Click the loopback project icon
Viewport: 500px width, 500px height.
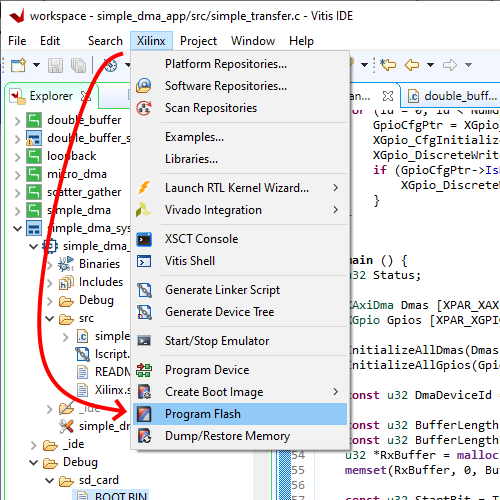pos(34,156)
